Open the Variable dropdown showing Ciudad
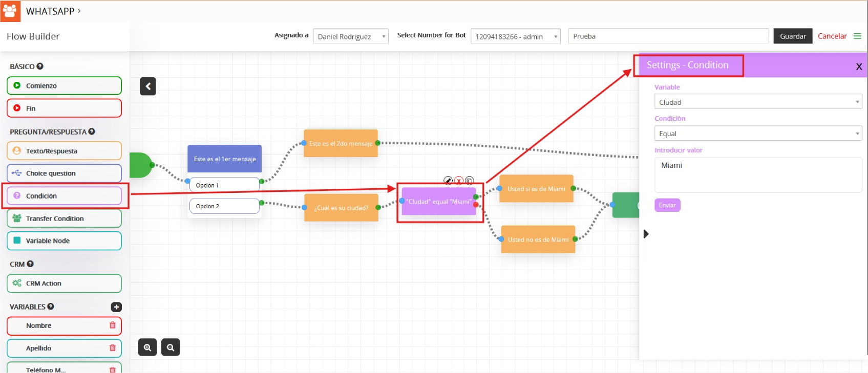This screenshot has width=868, height=373. 758,102
